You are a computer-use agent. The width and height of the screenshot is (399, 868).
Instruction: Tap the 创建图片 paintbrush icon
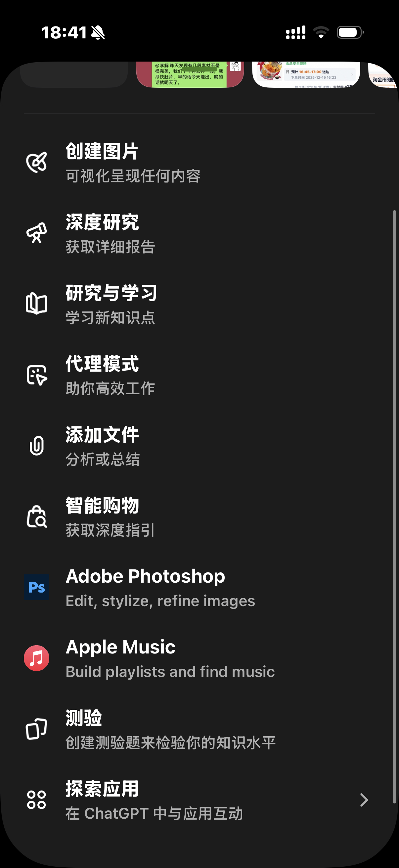[x=36, y=163]
